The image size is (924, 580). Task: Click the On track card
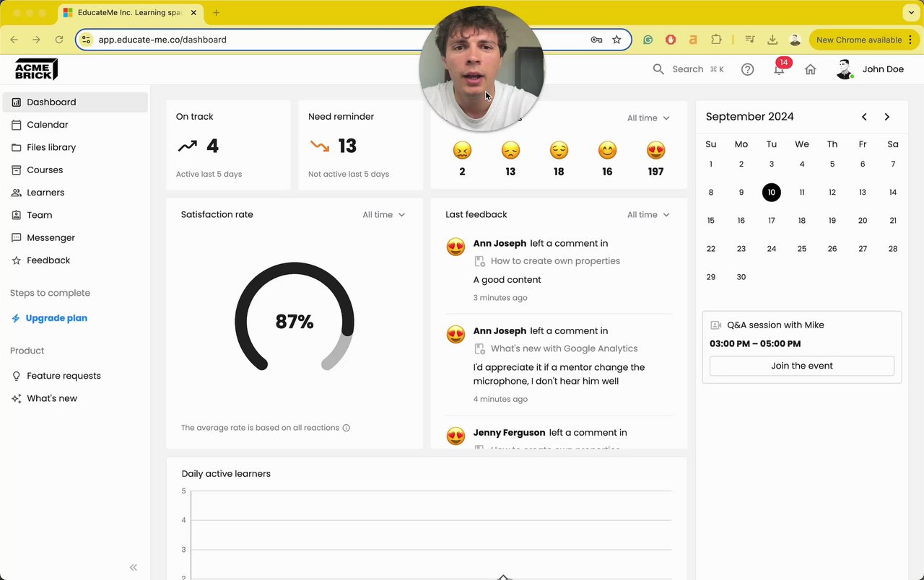(x=228, y=145)
